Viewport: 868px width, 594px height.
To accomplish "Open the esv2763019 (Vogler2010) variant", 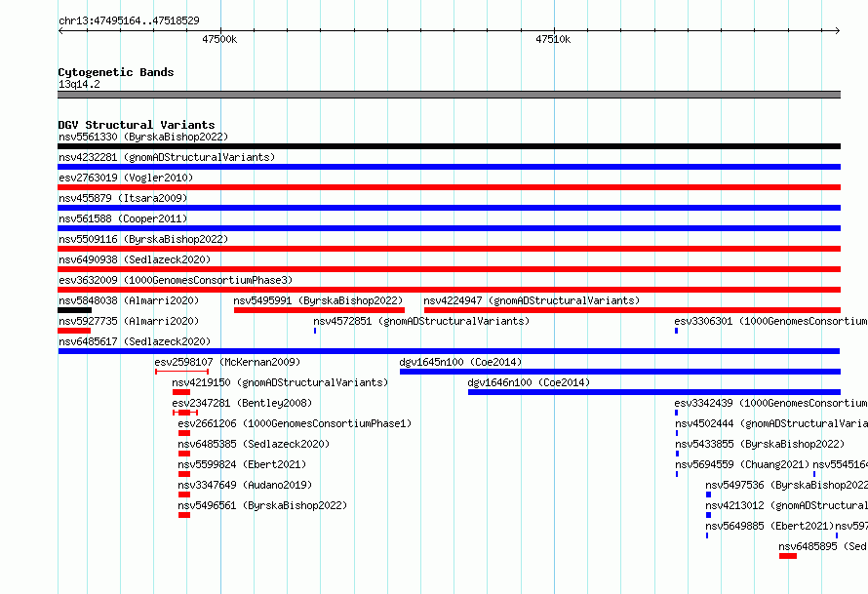I will coord(126,178).
